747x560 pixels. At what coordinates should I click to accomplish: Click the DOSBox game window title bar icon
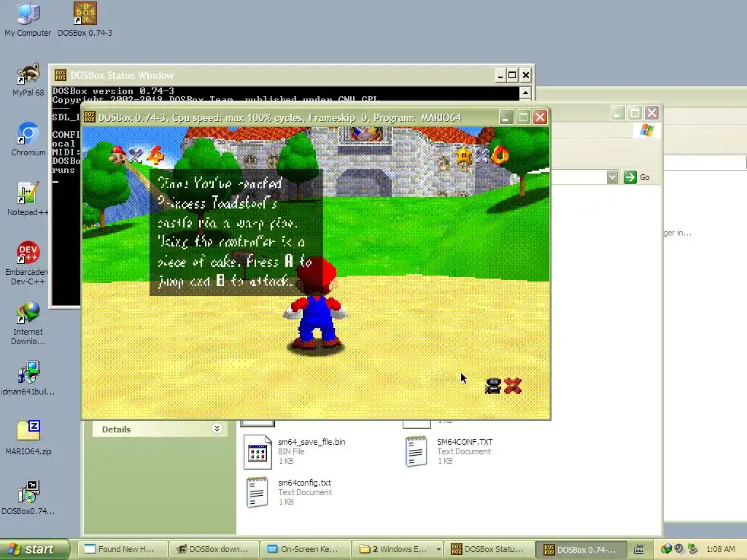(90, 117)
